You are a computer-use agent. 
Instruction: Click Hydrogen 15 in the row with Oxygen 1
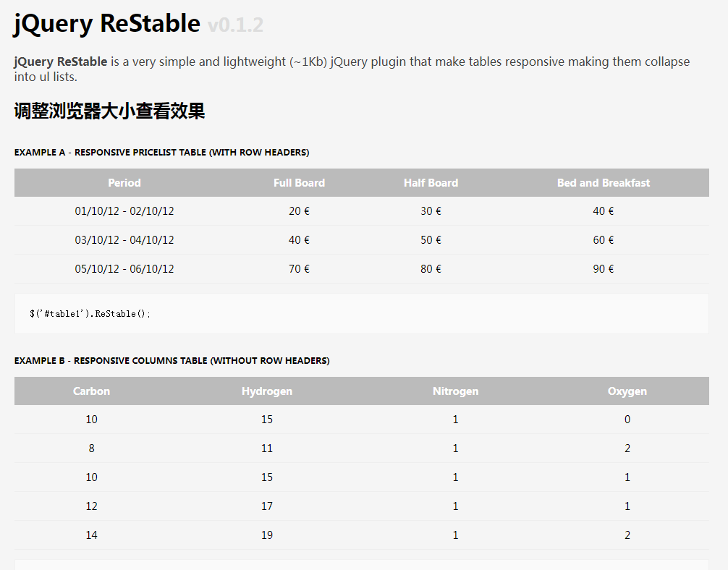pos(267,477)
